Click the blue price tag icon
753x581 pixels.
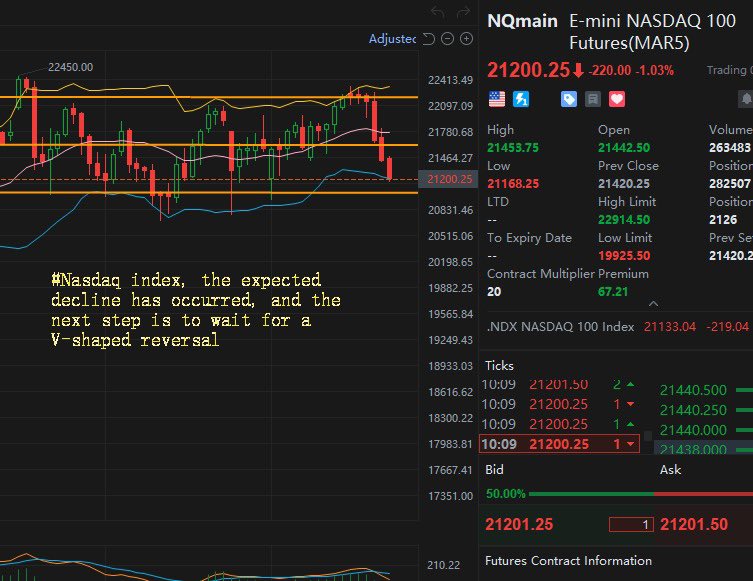coord(569,99)
